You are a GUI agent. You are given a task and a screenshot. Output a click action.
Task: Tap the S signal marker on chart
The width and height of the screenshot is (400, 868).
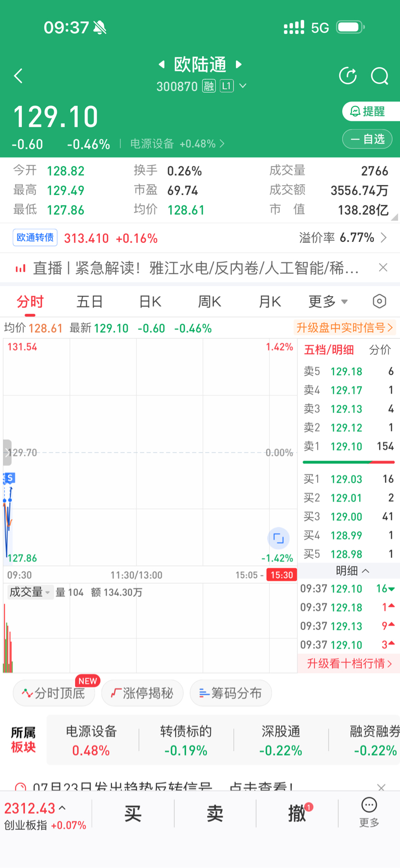pyautogui.click(x=9, y=478)
